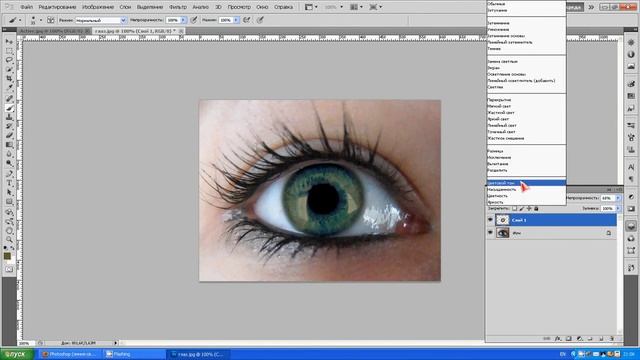The width and height of the screenshot is (640, 360).
Task: Choose Умножение blend mode in list
Action: pyautogui.click(x=526, y=29)
